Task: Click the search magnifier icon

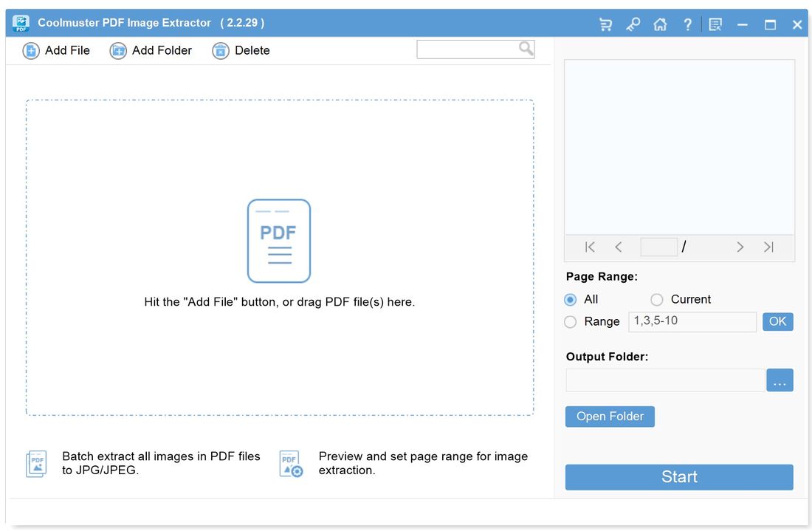Action: tap(525, 49)
